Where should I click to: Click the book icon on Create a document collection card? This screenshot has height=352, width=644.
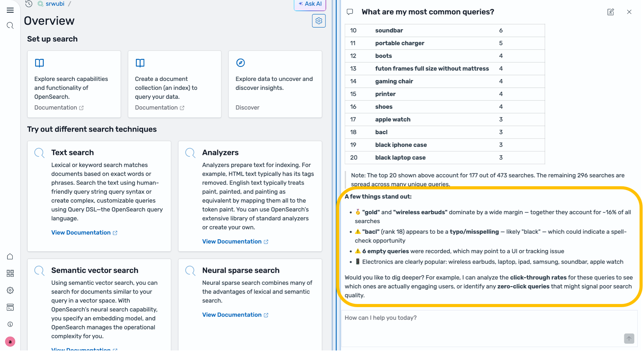(x=140, y=63)
